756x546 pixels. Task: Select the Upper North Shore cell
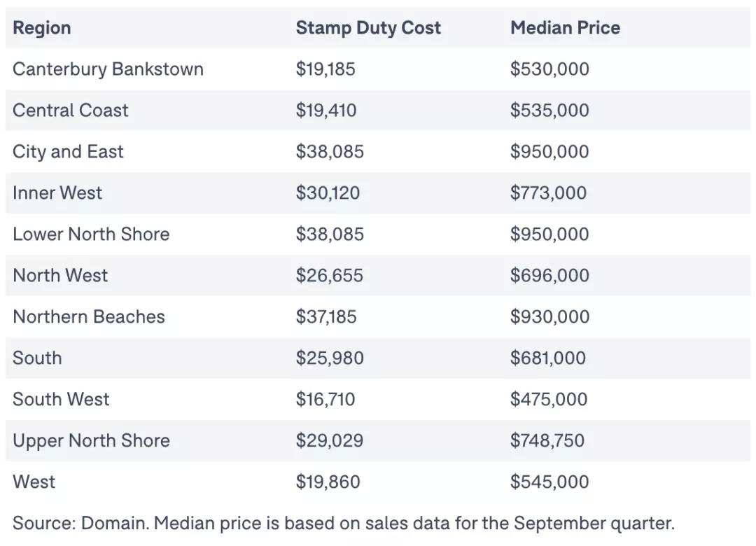pos(91,441)
